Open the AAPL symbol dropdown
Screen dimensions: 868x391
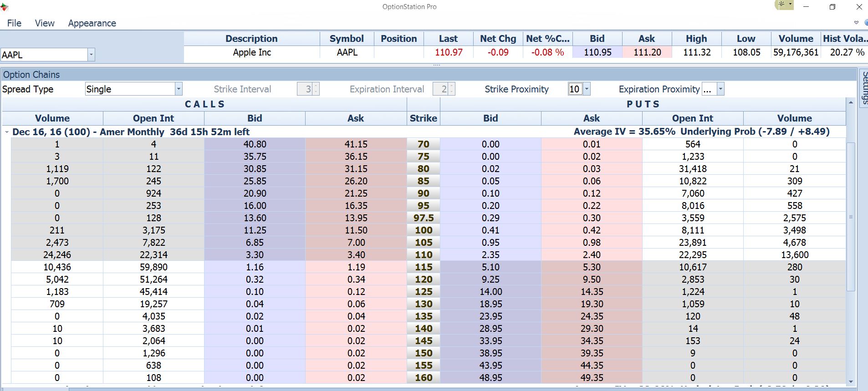pyautogui.click(x=91, y=55)
